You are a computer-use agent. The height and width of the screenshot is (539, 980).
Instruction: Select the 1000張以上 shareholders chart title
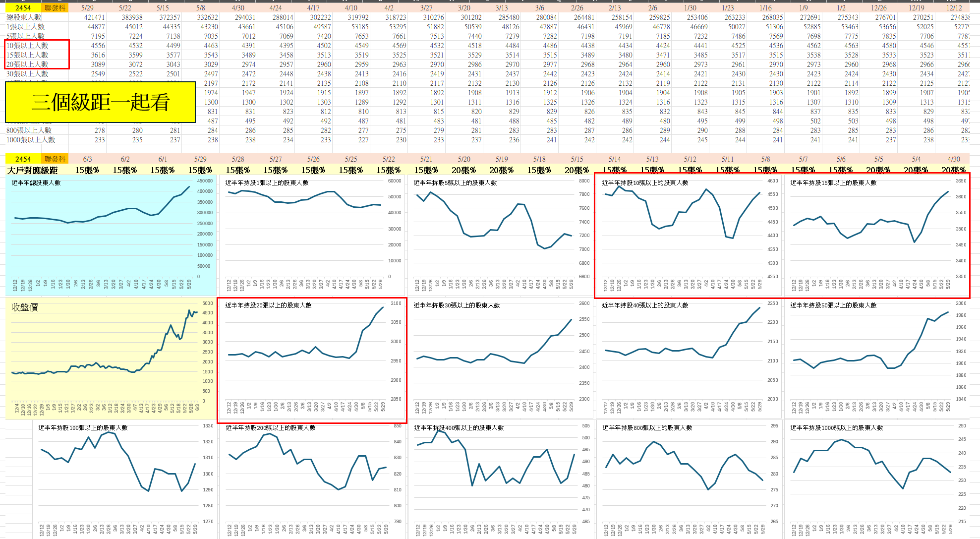click(837, 428)
